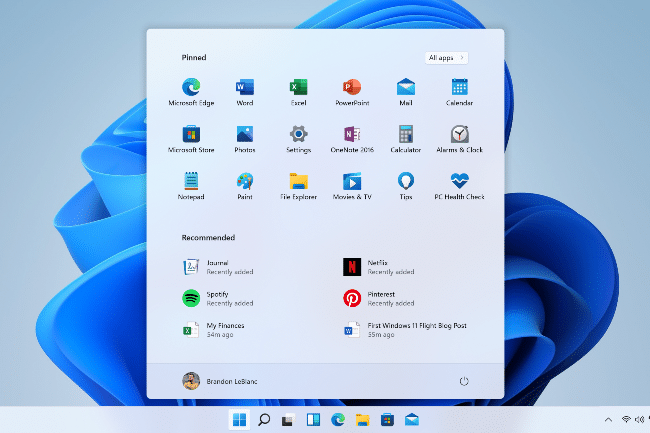The height and width of the screenshot is (433, 650).
Task: Launch the Calculator app
Action: 405,135
